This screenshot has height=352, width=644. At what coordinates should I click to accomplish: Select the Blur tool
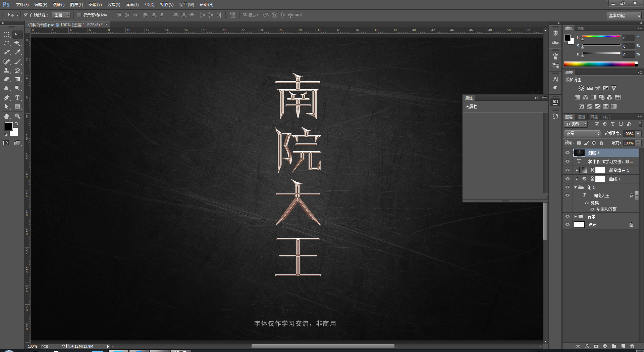click(x=6, y=88)
